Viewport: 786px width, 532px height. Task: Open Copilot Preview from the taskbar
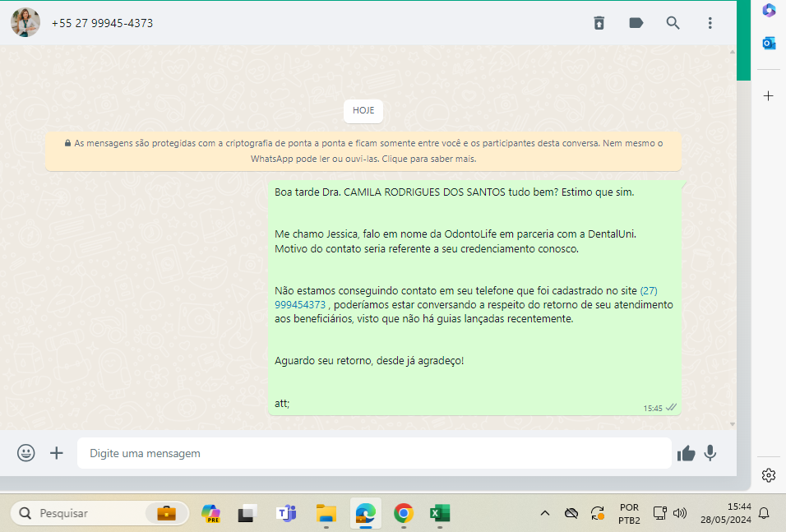[x=210, y=513]
